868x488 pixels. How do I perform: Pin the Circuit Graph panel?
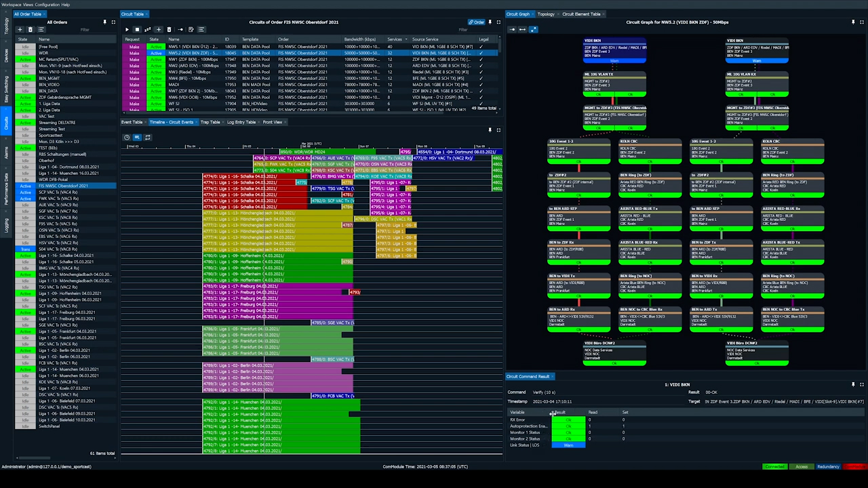click(x=853, y=22)
